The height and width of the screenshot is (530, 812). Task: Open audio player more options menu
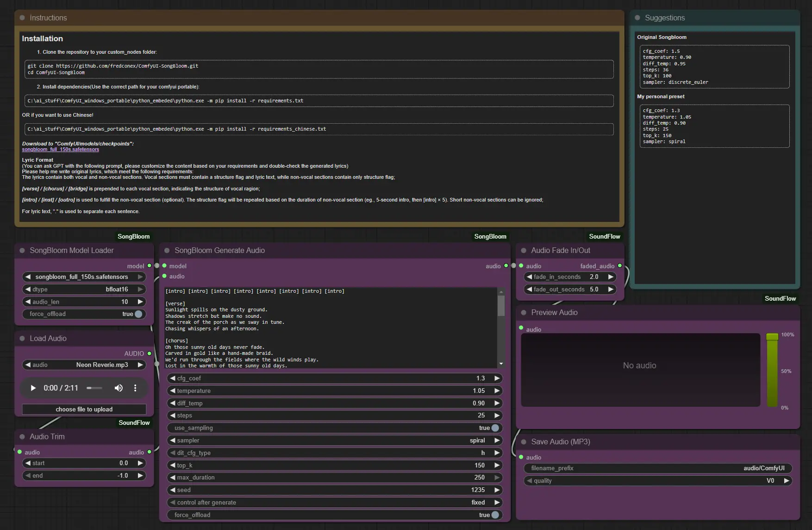[135, 388]
